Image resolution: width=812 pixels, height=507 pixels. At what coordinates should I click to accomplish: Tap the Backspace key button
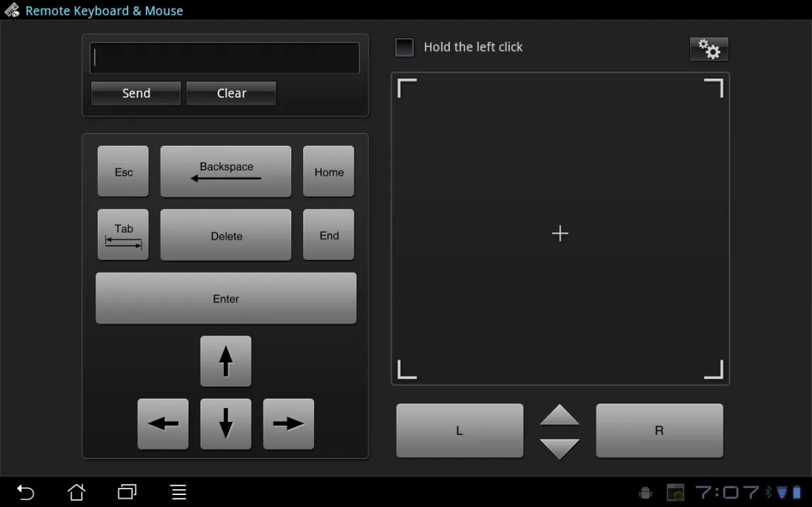pos(225,171)
